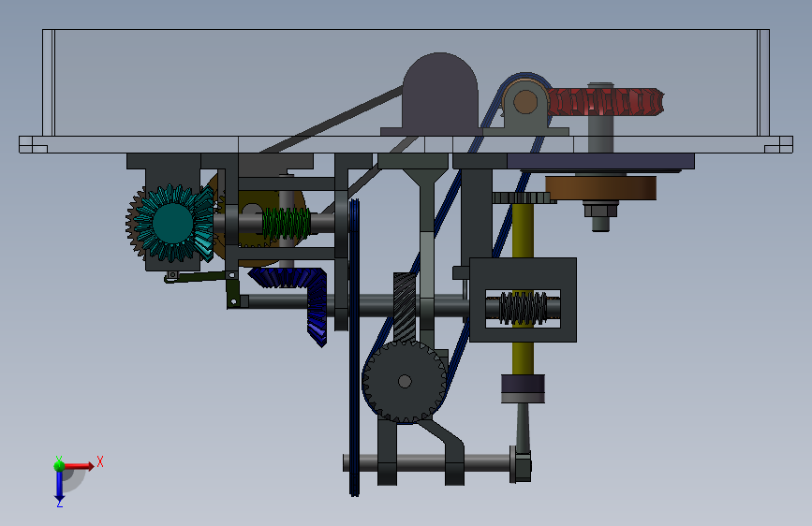Select the teal bevel gear
The width and height of the screenshot is (812, 526).
173,223
